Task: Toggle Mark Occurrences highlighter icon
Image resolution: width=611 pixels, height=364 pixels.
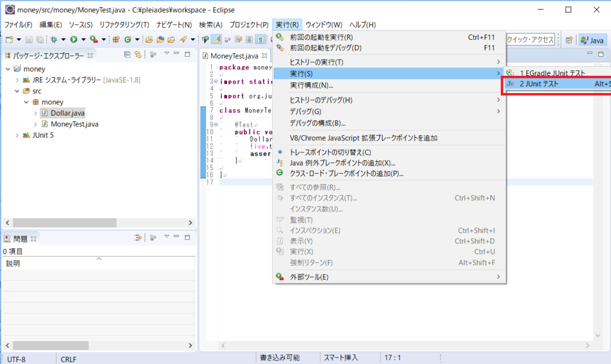Action: pyautogui.click(x=217, y=39)
